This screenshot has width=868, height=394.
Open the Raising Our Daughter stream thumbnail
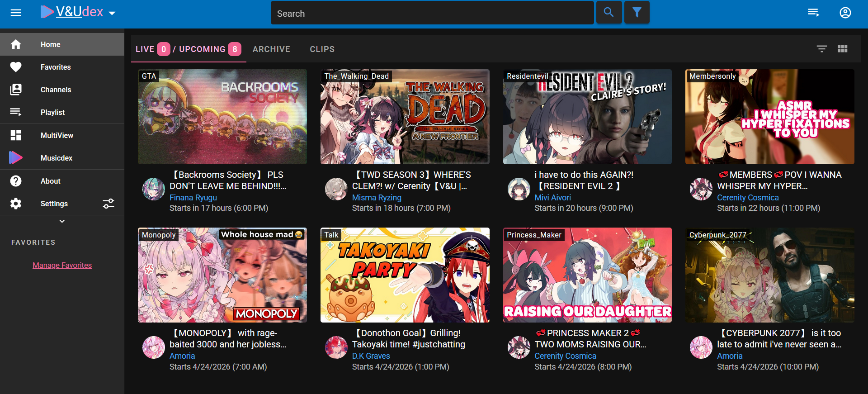[x=587, y=275]
